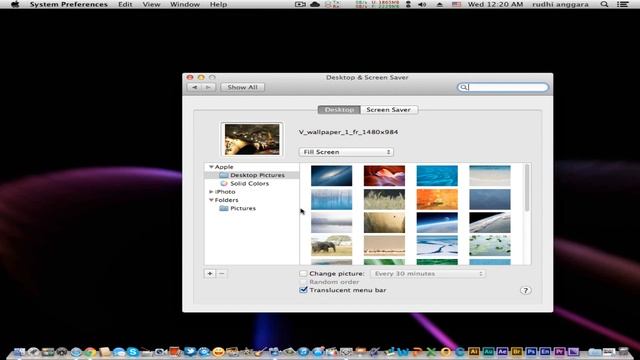
Task: Click the US flag input source icon
Action: 456,4
